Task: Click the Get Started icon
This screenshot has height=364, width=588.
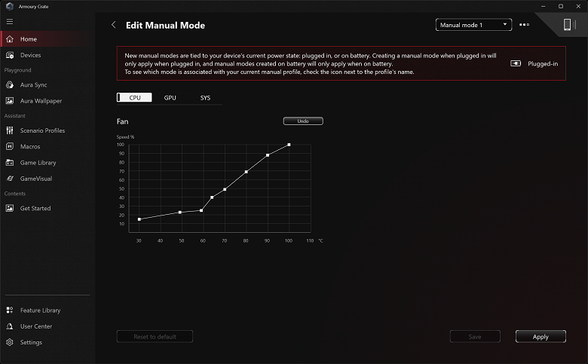Action: [x=10, y=208]
